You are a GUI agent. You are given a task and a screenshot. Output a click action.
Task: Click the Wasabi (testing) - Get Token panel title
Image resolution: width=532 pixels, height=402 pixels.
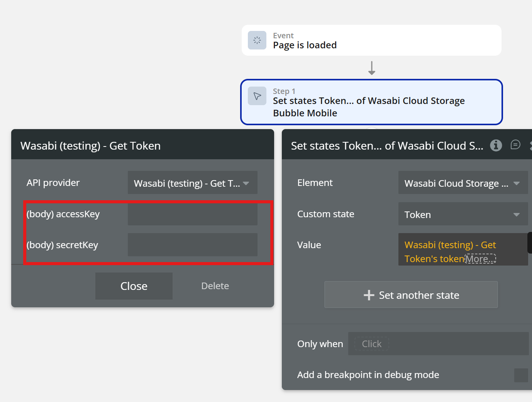(90, 146)
